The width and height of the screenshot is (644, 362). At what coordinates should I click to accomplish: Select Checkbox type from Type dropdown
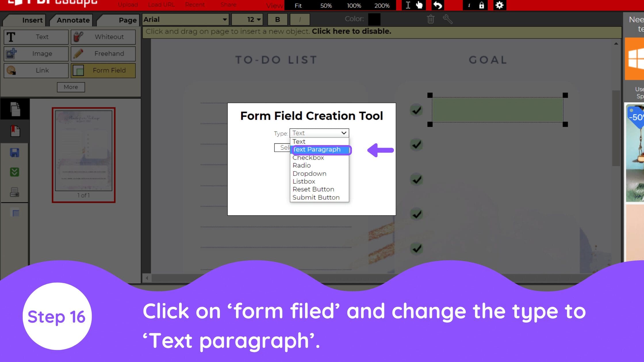pyautogui.click(x=308, y=157)
